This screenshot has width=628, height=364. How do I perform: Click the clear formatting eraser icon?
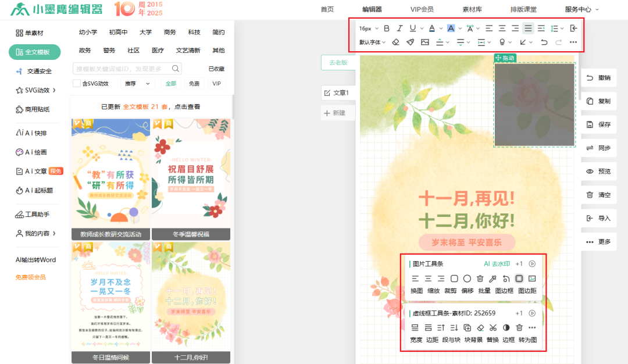point(396,42)
